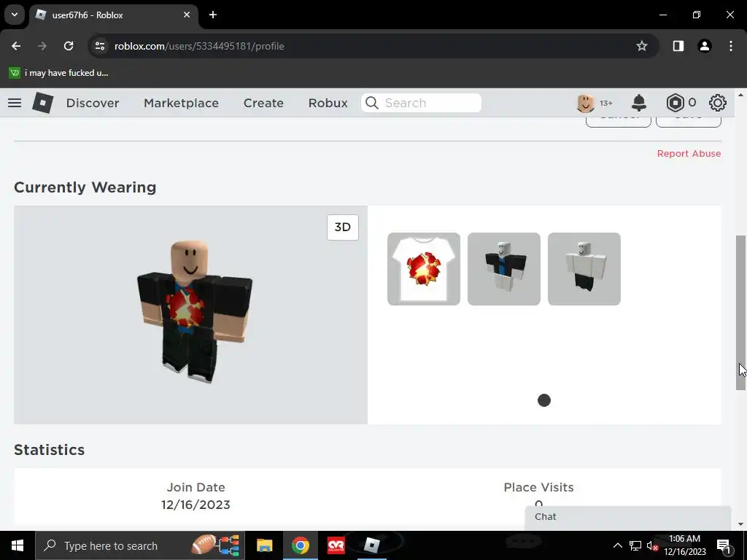This screenshot has width=747, height=560.
Task: Open the Windows notification center
Action: click(723, 546)
